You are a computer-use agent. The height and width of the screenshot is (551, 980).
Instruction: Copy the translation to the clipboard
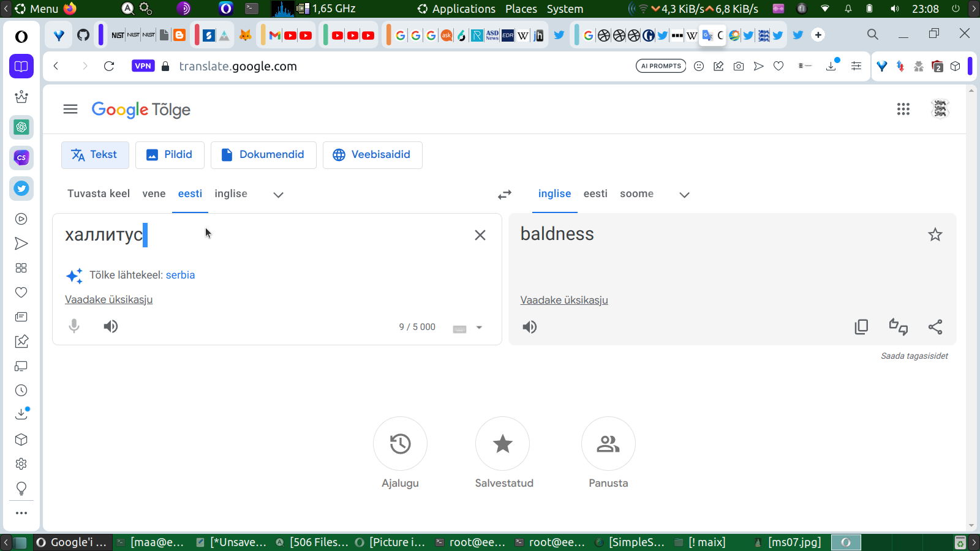click(x=861, y=327)
